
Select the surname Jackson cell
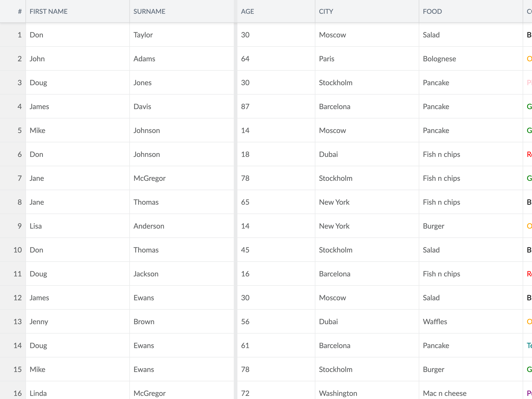click(182, 274)
